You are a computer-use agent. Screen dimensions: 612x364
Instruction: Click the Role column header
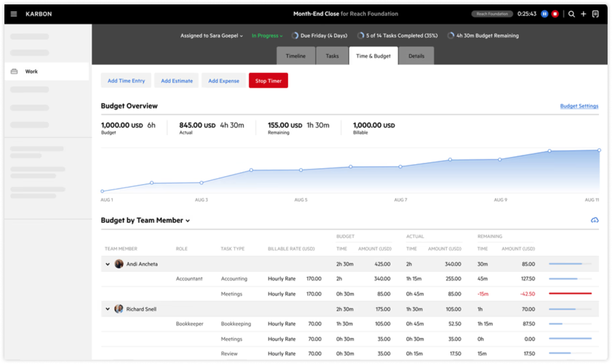182,249
